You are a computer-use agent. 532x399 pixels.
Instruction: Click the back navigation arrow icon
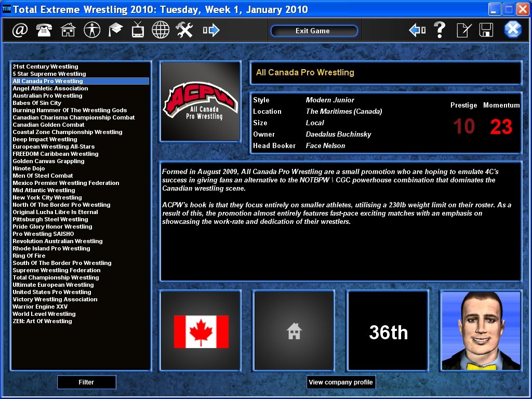(416, 30)
